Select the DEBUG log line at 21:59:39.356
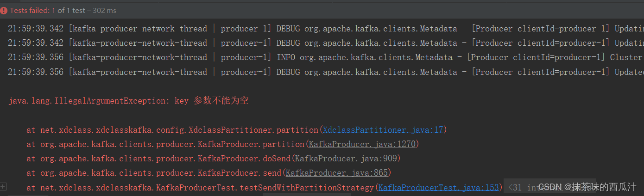This screenshot has width=644, height=196. point(324,72)
